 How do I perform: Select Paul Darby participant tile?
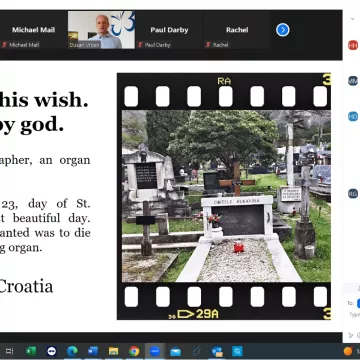pos(169,30)
